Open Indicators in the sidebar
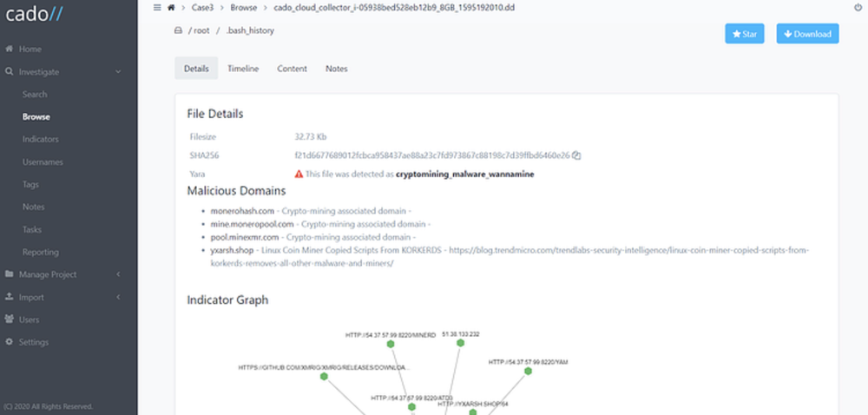 coord(41,140)
